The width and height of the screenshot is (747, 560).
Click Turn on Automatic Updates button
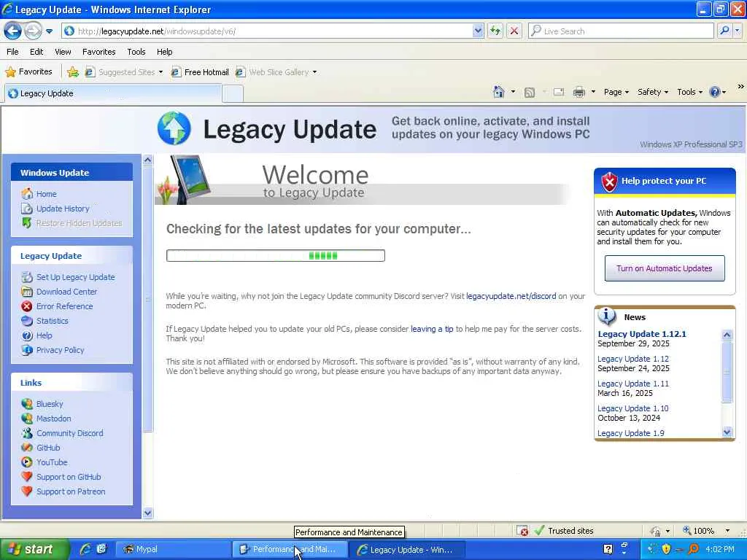click(665, 268)
